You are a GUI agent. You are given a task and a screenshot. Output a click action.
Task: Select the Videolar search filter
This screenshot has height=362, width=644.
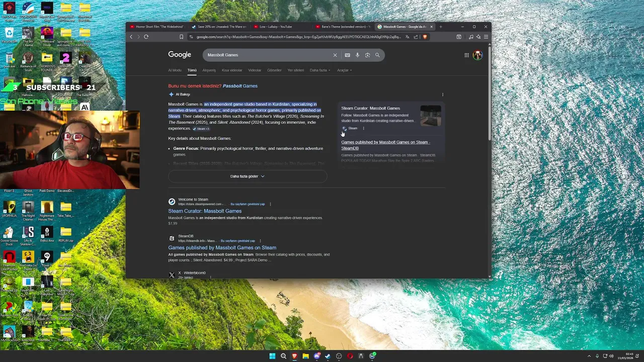pyautogui.click(x=255, y=70)
